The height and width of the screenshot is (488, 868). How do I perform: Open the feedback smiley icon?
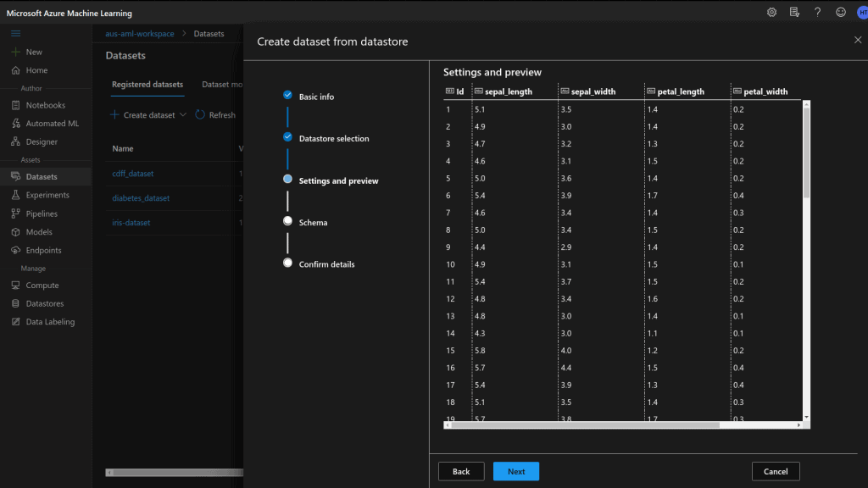pyautogui.click(x=840, y=13)
